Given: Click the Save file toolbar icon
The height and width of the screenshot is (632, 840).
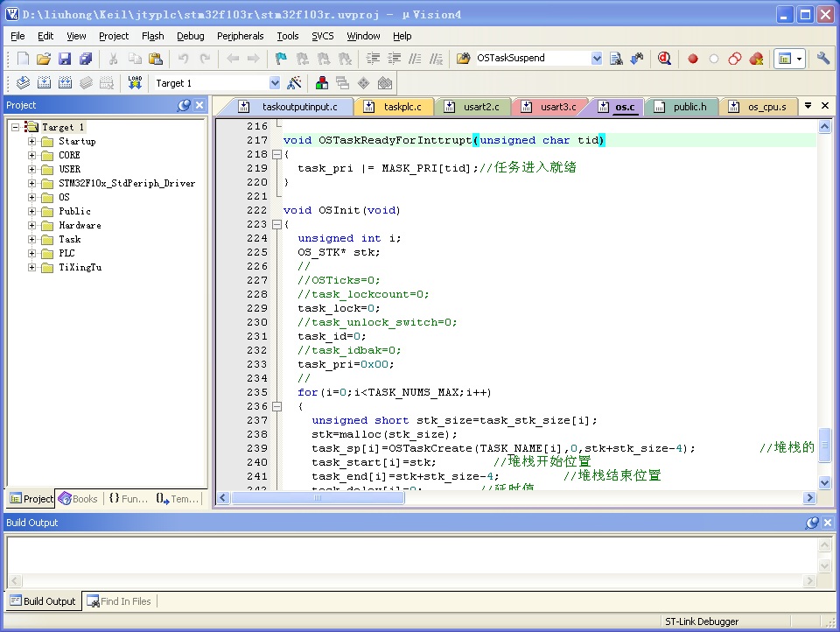Looking at the screenshot, I should click(65, 58).
